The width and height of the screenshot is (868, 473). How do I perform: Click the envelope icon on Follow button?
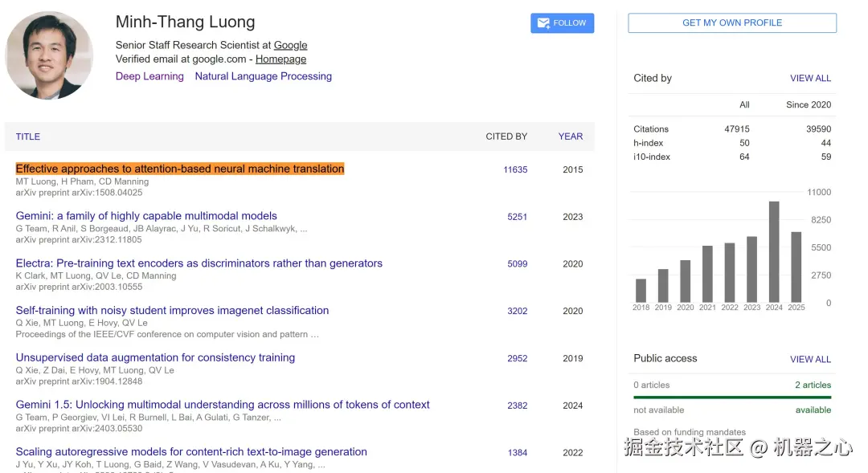tap(543, 23)
